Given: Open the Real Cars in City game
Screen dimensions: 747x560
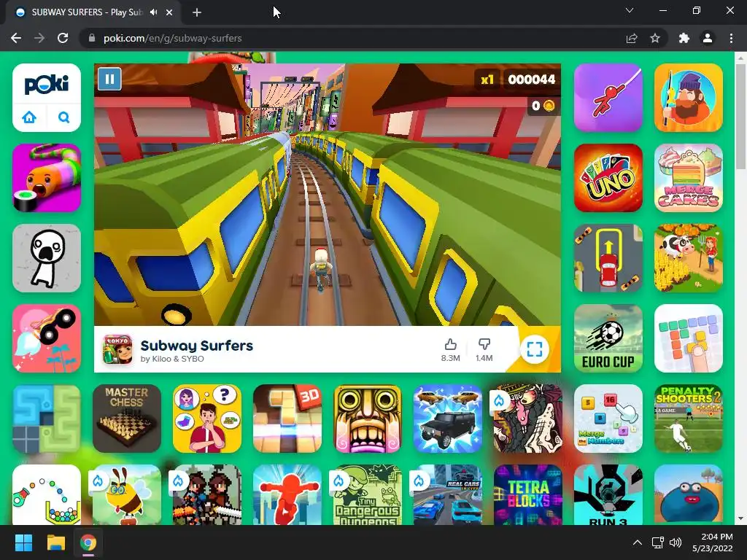Looking at the screenshot, I should (x=448, y=495).
